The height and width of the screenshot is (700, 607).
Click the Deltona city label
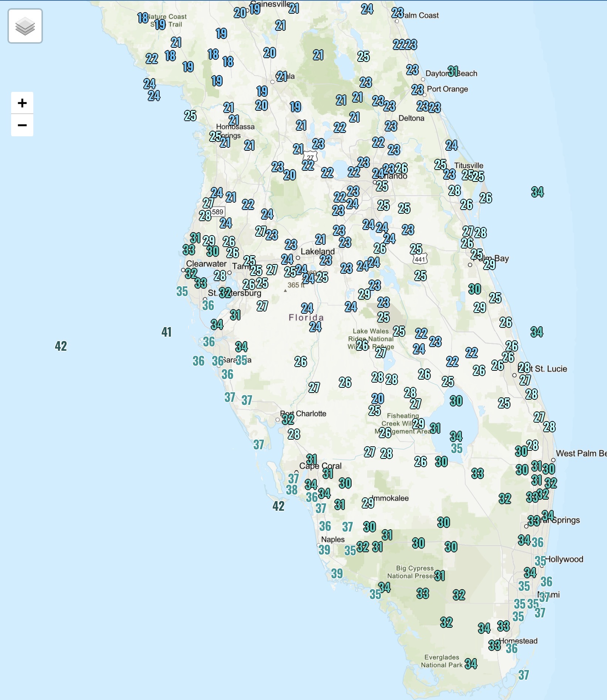pyautogui.click(x=411, y=118)
